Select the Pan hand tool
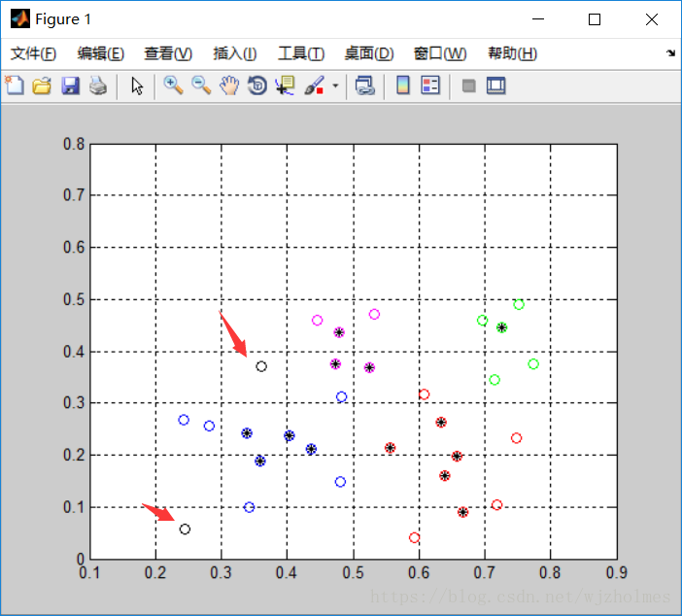The image size is (682, 616). pos(229,86)
